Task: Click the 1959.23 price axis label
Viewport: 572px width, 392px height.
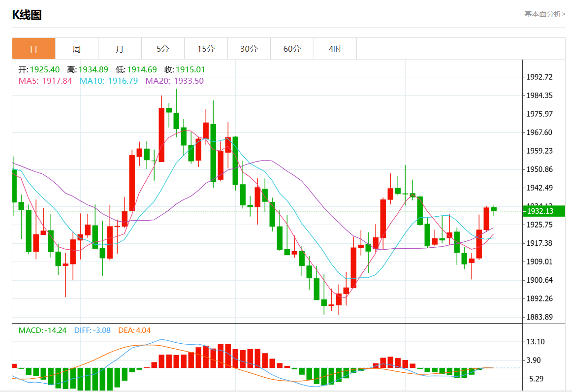Action: 539,151
